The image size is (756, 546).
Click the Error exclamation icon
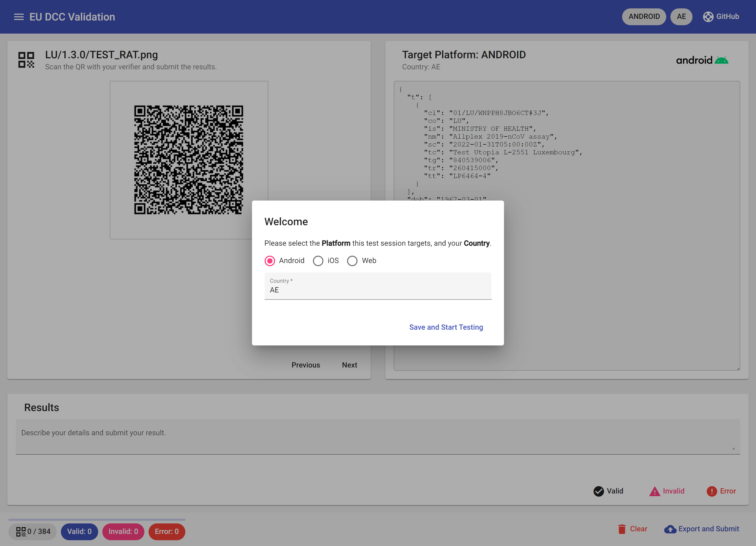[712, 491]
